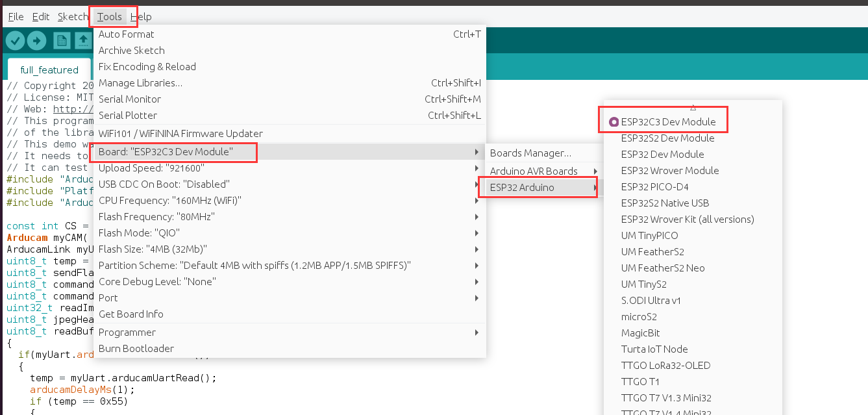Select ESP32 Wrover Kit (all versions)
This screenshot has height=415, width=868.
pyautogui.click(x=693, y=219)
